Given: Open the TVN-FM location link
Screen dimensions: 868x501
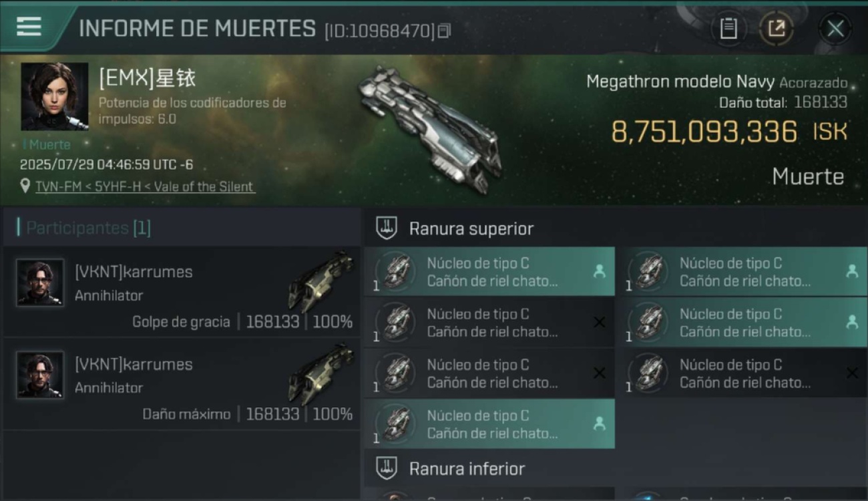Looking at the screenshot, I should pos(146,187).
